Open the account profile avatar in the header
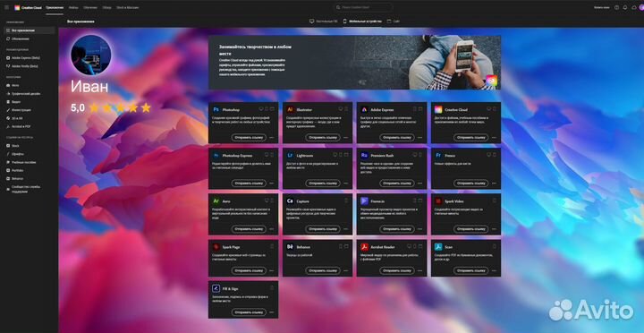The height and width of the screenshot is (333, 644). coord(641,7)
